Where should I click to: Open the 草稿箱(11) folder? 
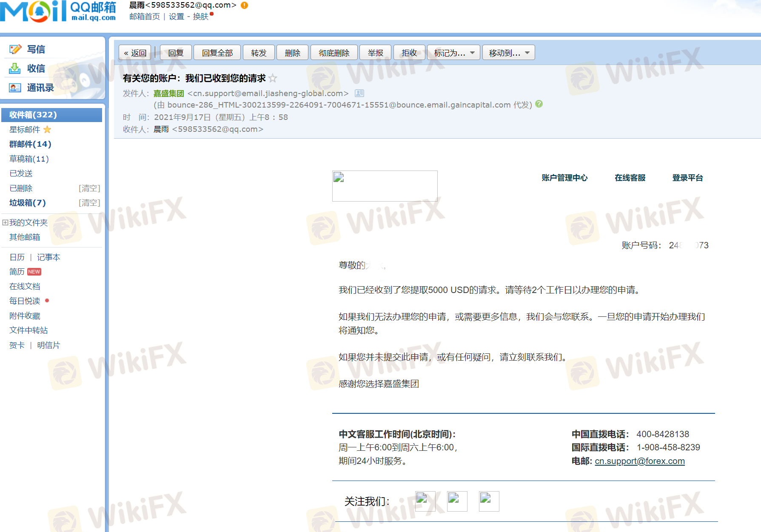click(x=29, y=159)
